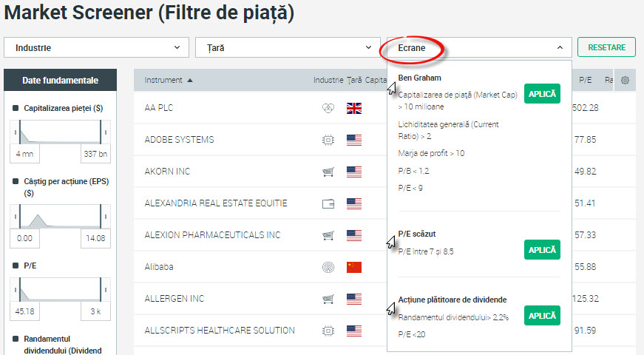This screenshot has height=355, width=644.
Task: Open table settings gear icon
Action: 625,80
